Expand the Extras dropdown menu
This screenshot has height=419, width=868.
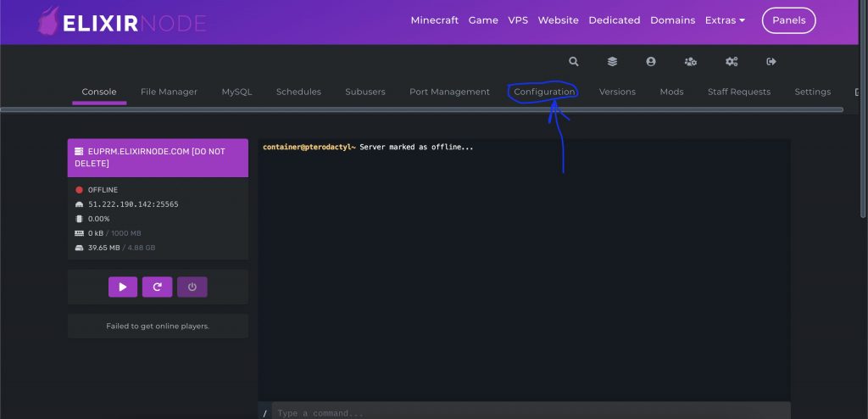(725, 20)
